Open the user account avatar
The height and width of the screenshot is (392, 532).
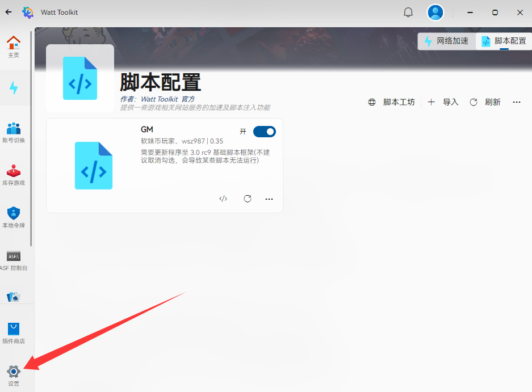[x=435, y=12]
